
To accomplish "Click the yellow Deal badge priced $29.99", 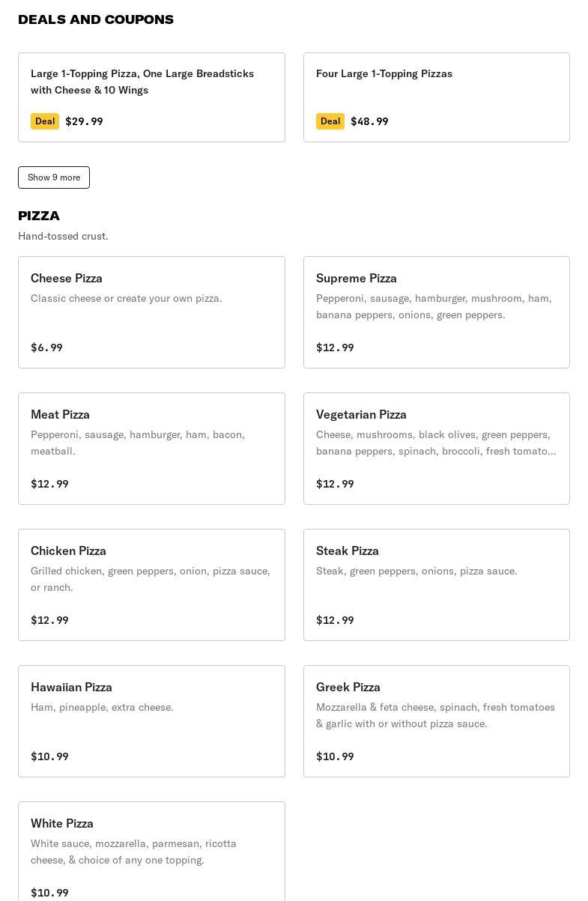I will 45,121.
